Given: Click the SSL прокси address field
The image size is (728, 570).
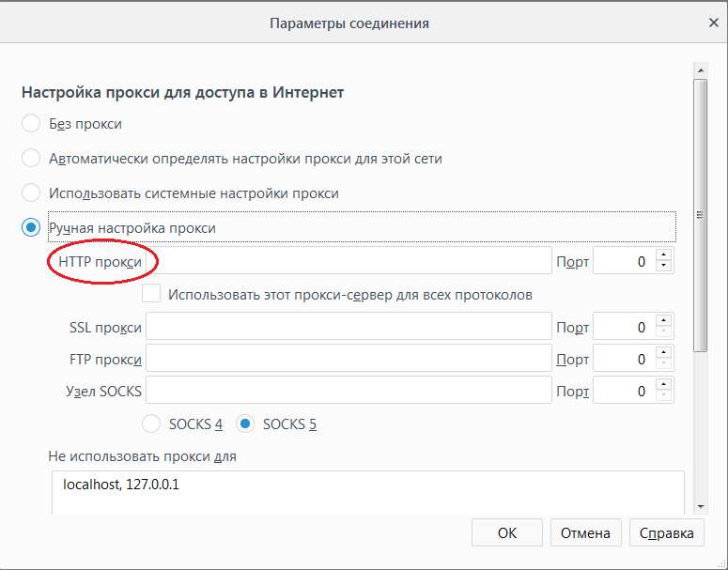Looking at the screenshot, I should pyautogui.click(x=348, y=327).
